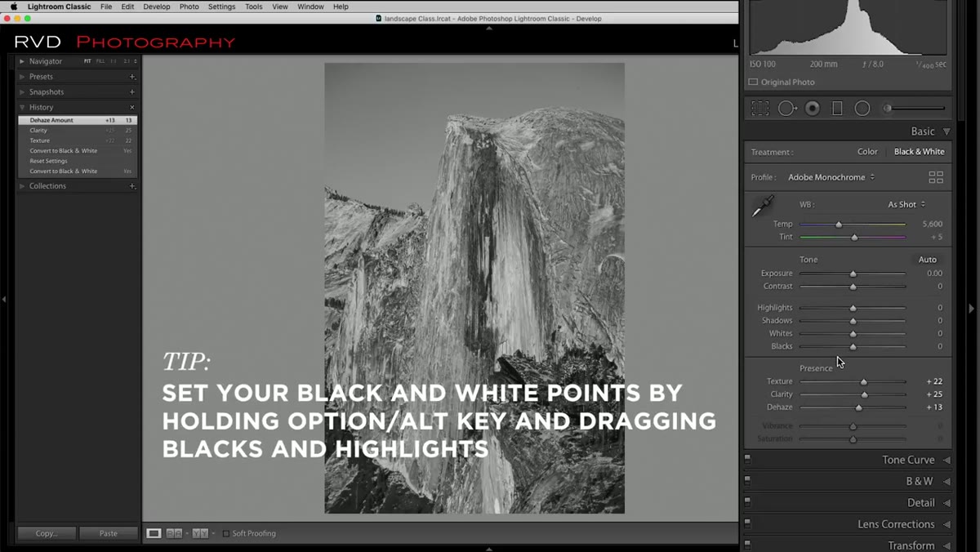The width and height of the screenshot is (980, 552).
Task: Switch to Before/After side-by-side view icon
Action: tap(174, 533)
